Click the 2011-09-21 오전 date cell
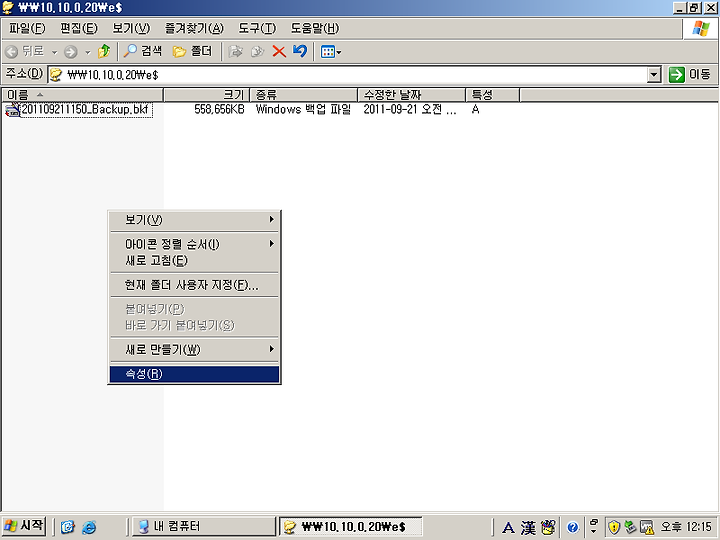The width and height of the screenshot is (720, 540). click(410, 109)
